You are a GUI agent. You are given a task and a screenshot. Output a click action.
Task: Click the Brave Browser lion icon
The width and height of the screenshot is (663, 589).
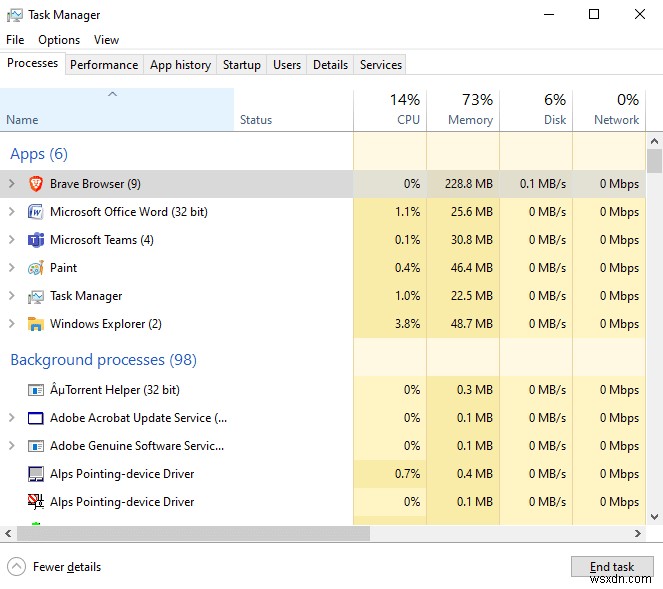point(36,184)
